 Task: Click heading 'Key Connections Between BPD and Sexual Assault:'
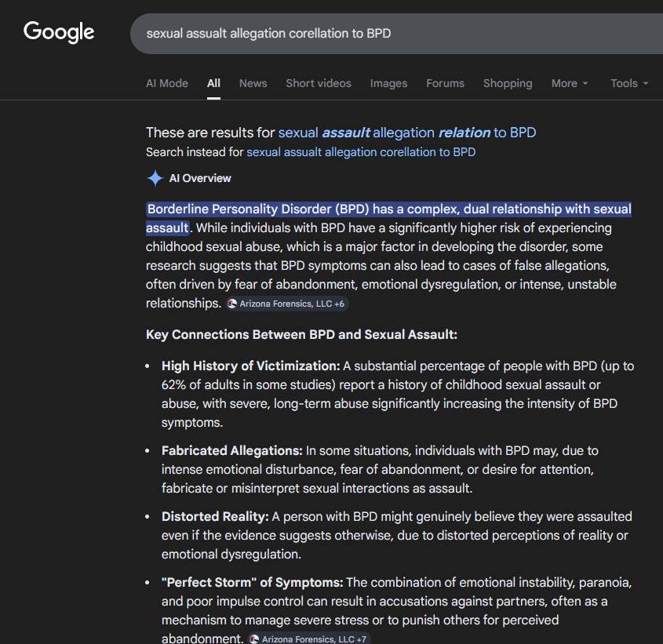coord(301,334)
